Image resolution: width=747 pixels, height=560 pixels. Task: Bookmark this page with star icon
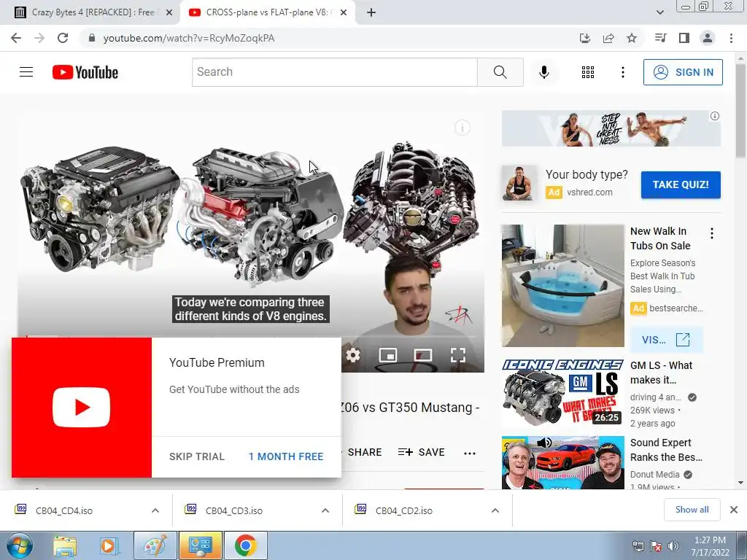point(632,38)
